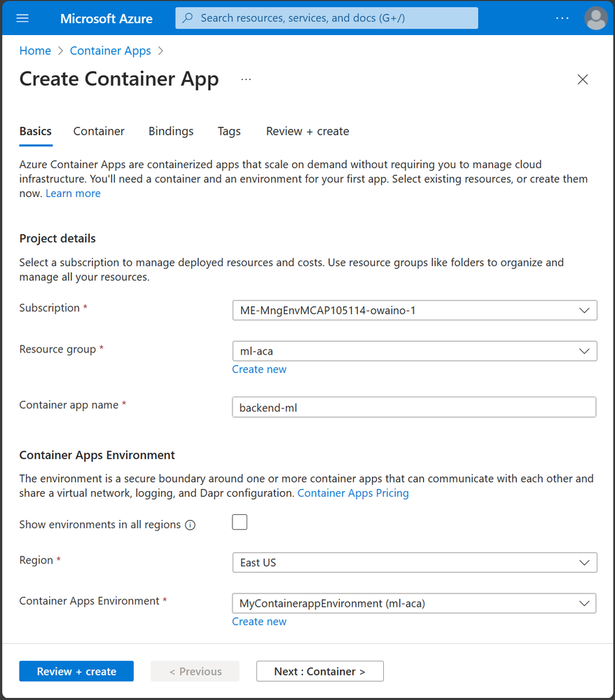Click inside the Container app name field
This screenshot has width=615, height=700.
pyautogui.click(x=414, y=407)
